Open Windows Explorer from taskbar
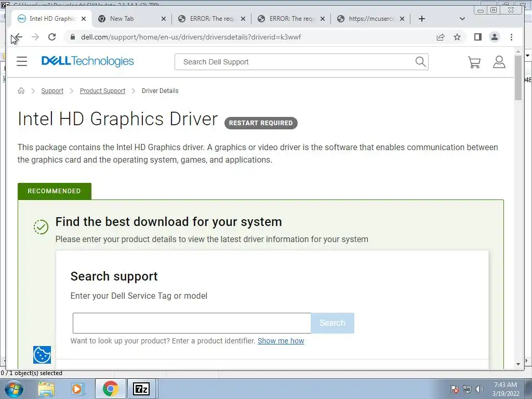Viewport: 532px width, 399px height. [46, 389]
